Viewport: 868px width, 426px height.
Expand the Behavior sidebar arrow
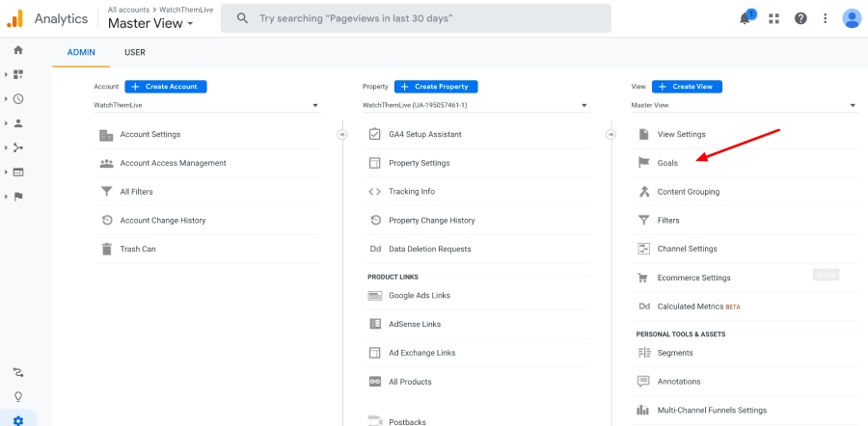point(6,173)
